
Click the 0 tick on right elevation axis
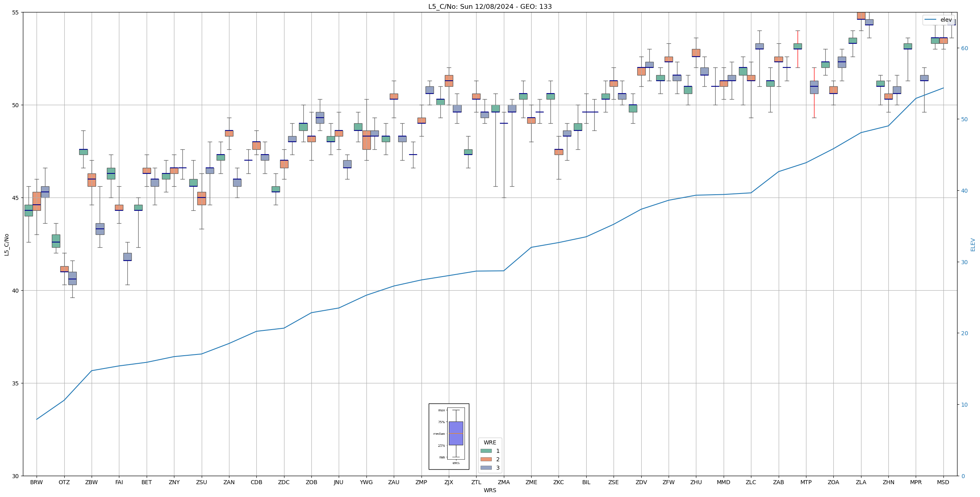(962, 476)
